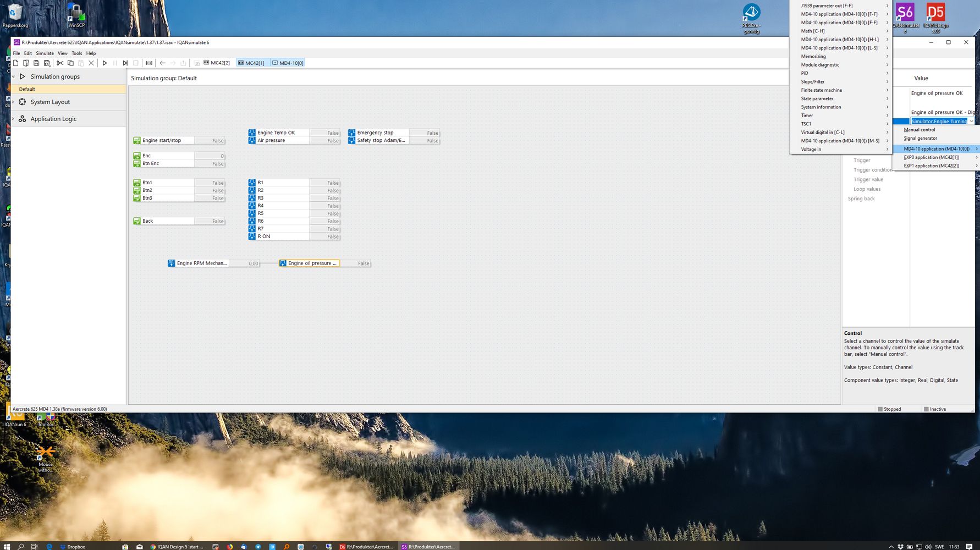
Task: Click the Copy toolbar icon
Action: click(70, 63)
